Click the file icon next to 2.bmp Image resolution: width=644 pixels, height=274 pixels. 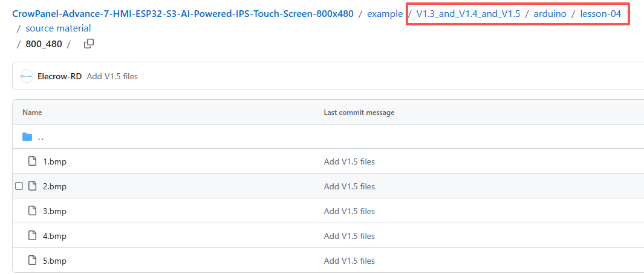point(32,186)
